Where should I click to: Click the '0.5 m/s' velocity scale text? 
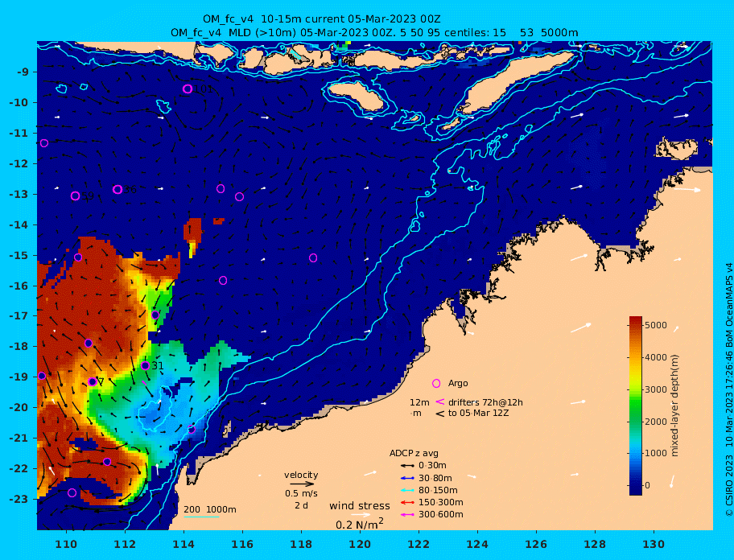301,493
